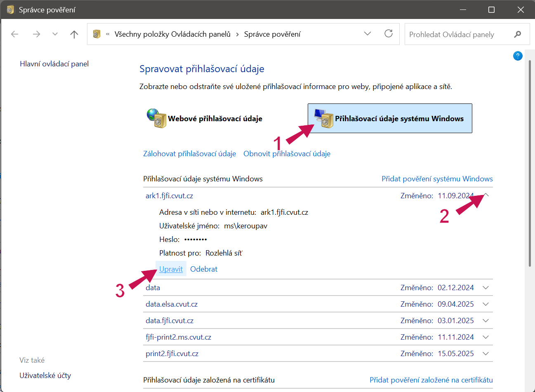The height and width of the screenshot is (392, 535).
Task: Click the username value ms\keroupav
Action: click(x=245, y=226)
